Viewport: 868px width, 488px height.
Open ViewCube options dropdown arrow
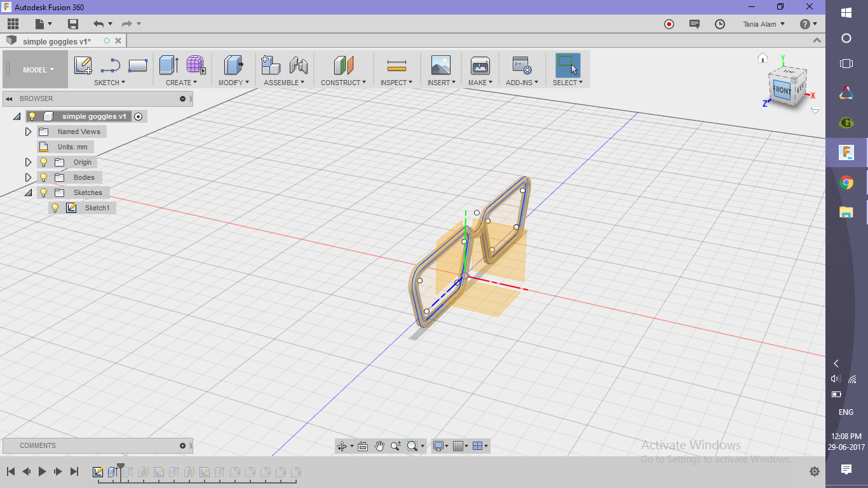(815, 111)
